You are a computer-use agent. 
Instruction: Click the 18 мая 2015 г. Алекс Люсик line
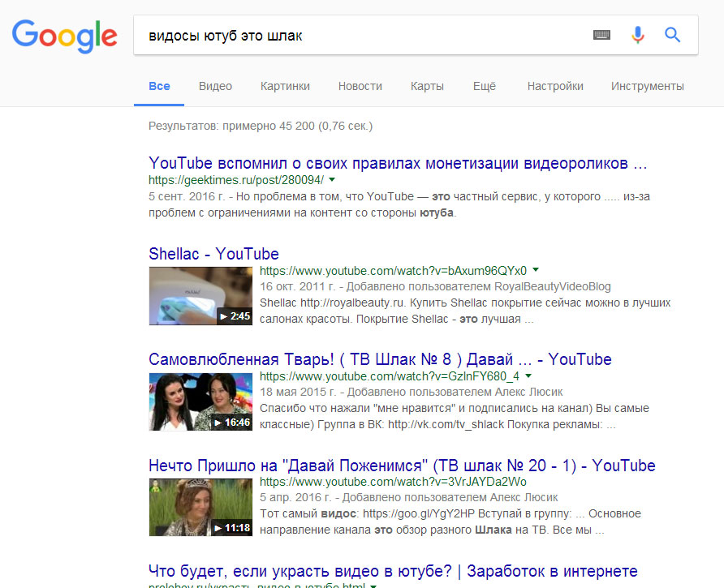pyautogui.click(x=411, y=393)
